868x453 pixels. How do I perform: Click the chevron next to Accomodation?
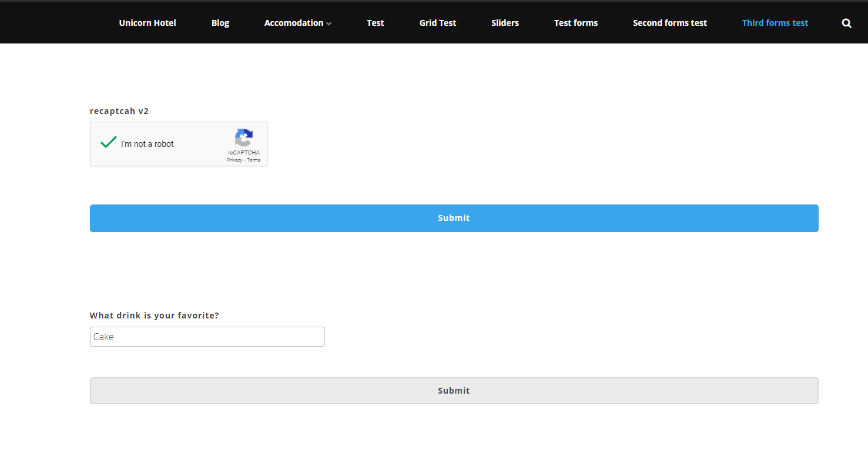pyautogui.click(x=329, y=24)
